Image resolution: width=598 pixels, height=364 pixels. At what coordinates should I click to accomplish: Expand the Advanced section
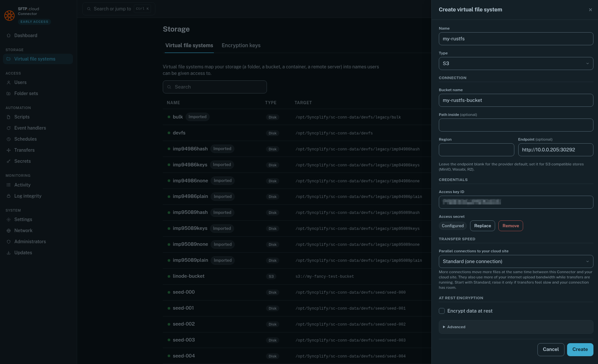(516, 327)
